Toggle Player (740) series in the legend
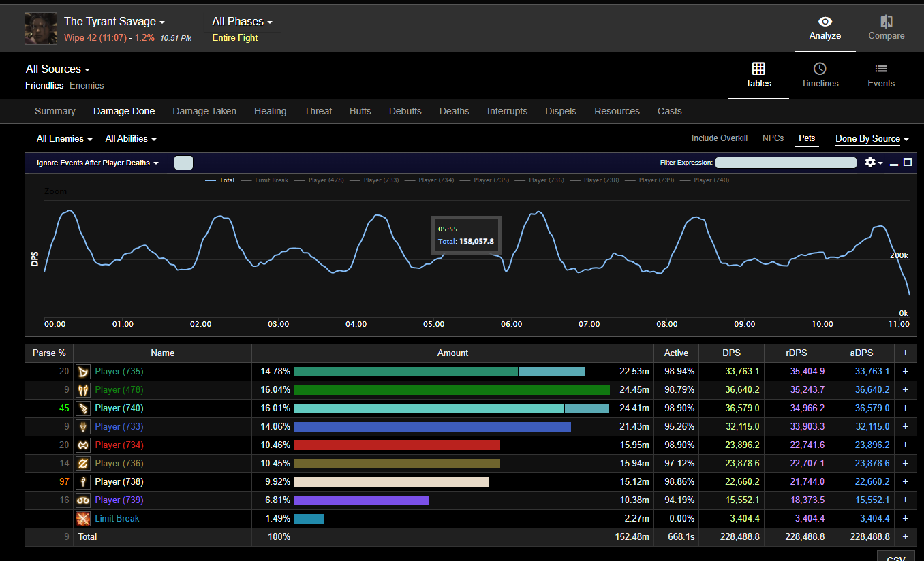The width and height of the screenshot is (924, 561). click(705, 180)
